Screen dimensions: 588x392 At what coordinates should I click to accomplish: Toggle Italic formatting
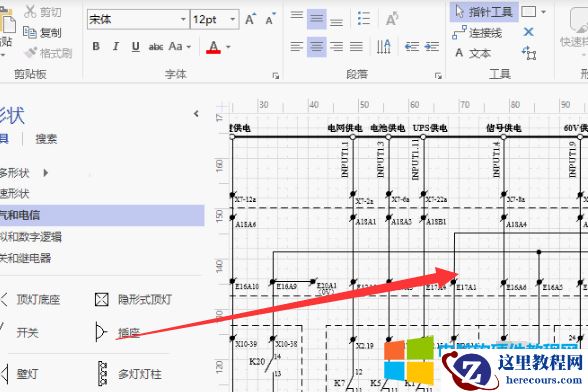point(116,47)
